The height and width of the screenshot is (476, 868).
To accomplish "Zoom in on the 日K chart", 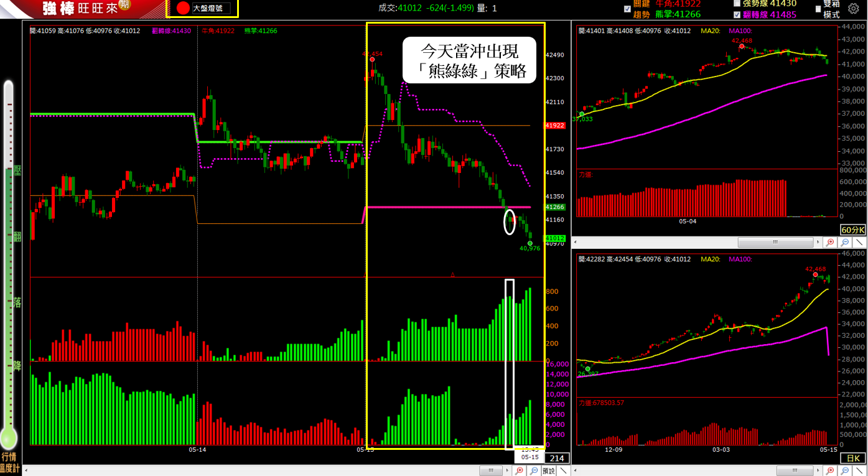I will [x=830, y=471].
